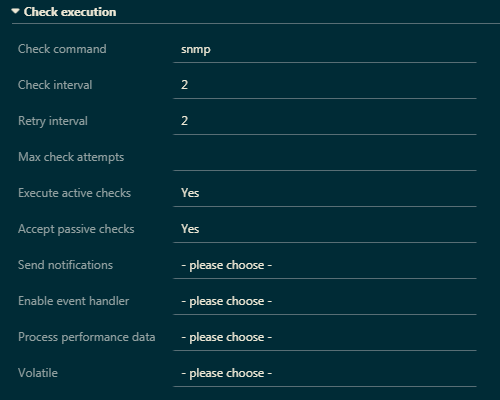Collapse the Check execution section triangle
Screen dimensions: 500x400
(x=15, y=11)
